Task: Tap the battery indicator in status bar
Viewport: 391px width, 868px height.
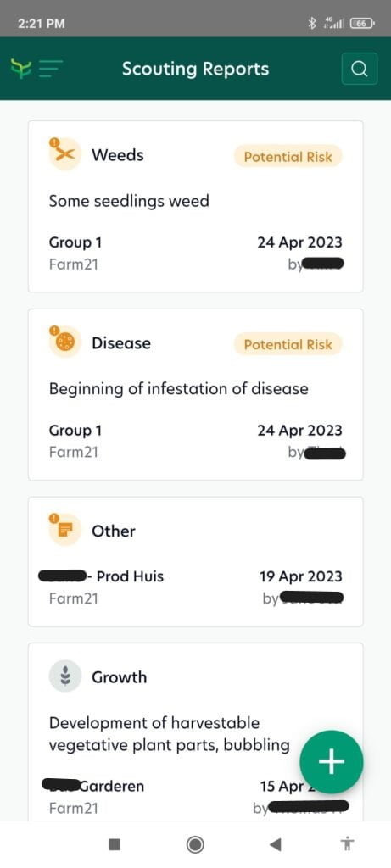Action: [x=363, y=23]
